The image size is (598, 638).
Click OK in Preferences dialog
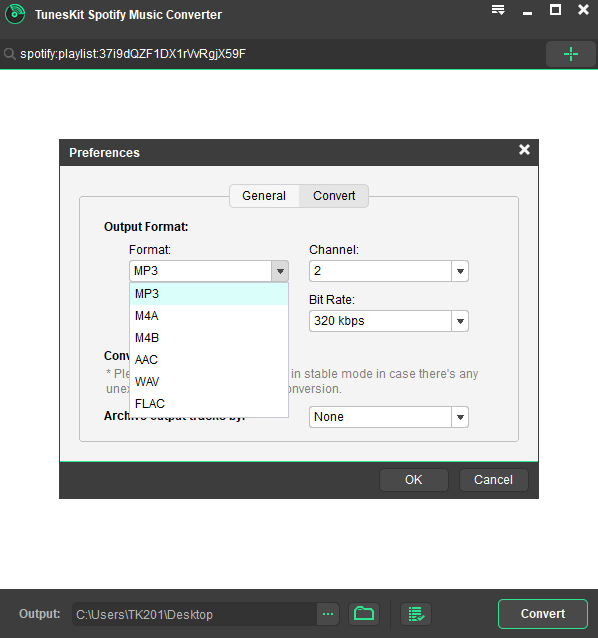point(414,480)
